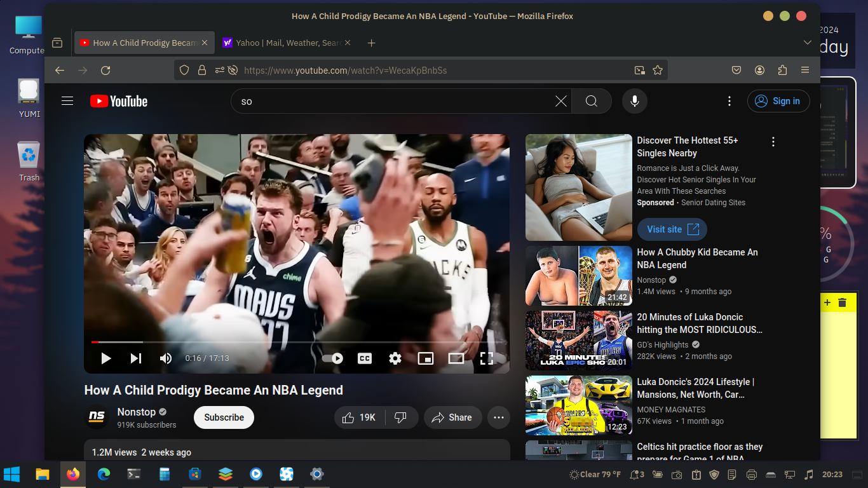This screenshot has height=488, width=868.
Task: Reload the current page
Action: [x=105, y=70]
